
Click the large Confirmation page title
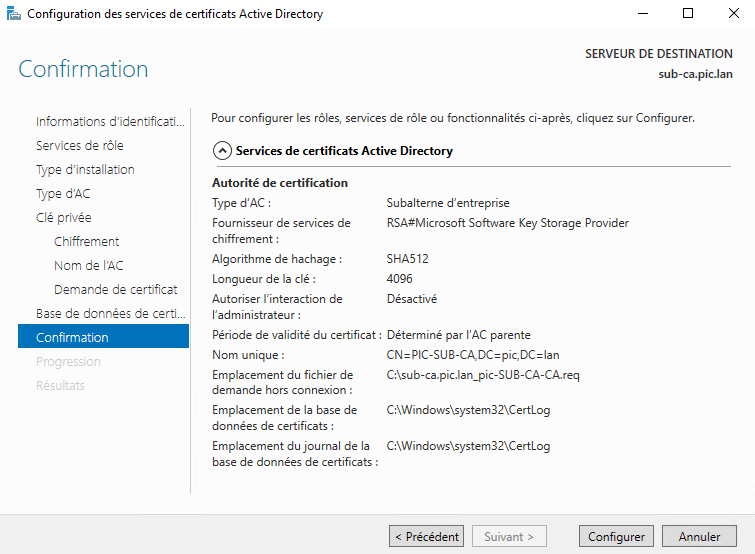pos(83,69)
